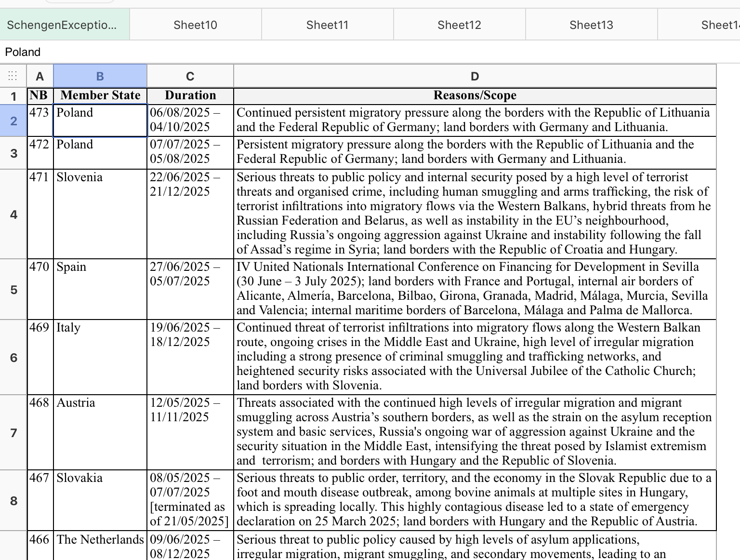Screen dimensions: 740x560
Task: Select the cell containing 468
Action: point(40,432)
